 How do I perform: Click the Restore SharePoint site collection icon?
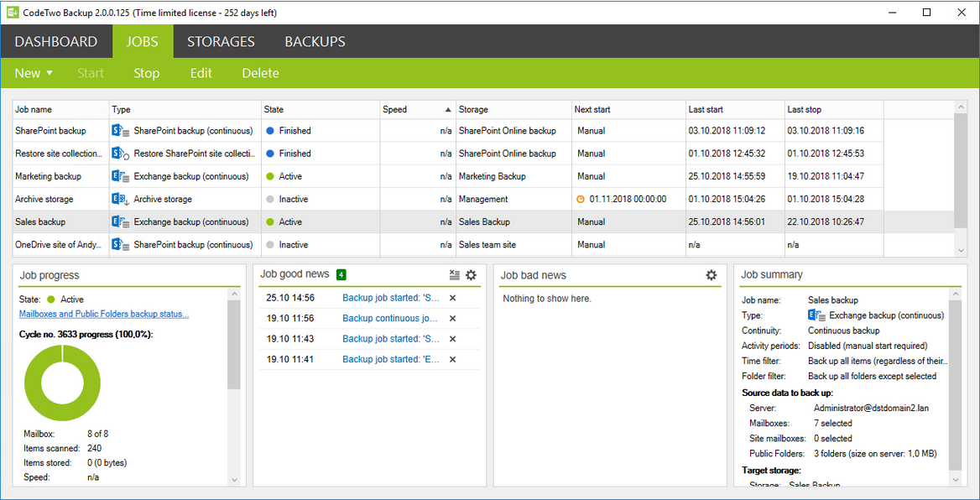pos(117,153)
